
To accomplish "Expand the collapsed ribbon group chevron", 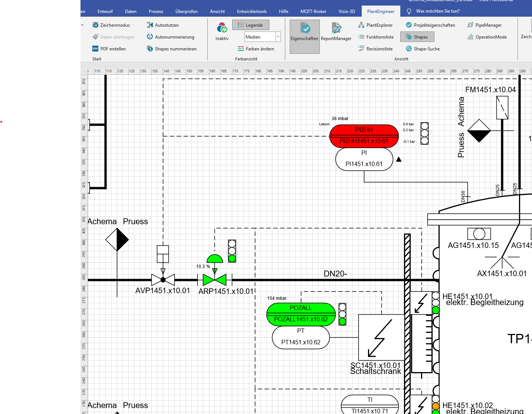I will point(82,25).
